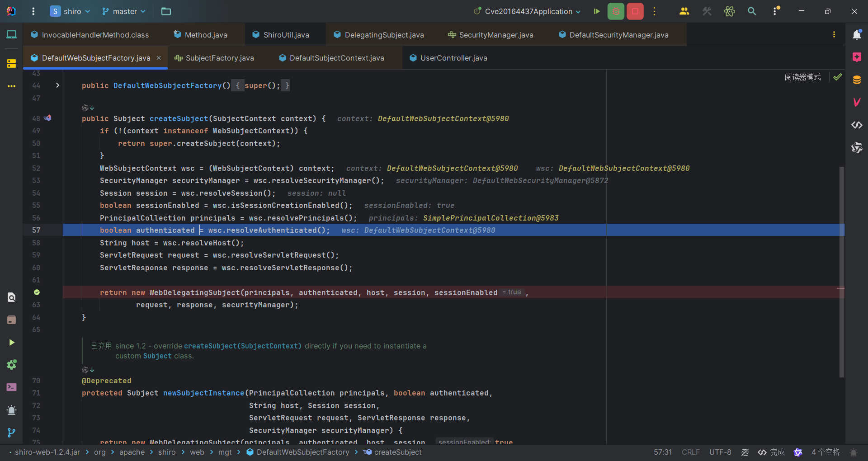Viewport: 868px width, 461px height.
Task: Click the 4 个空格 indent setting
Action: point(825,452)
